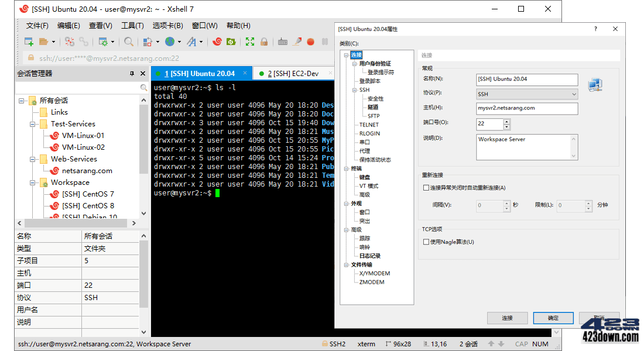Launch Xftp via the green toolbar icon
The width and height of the screenshot is (644, 351).
pos(231,42)
